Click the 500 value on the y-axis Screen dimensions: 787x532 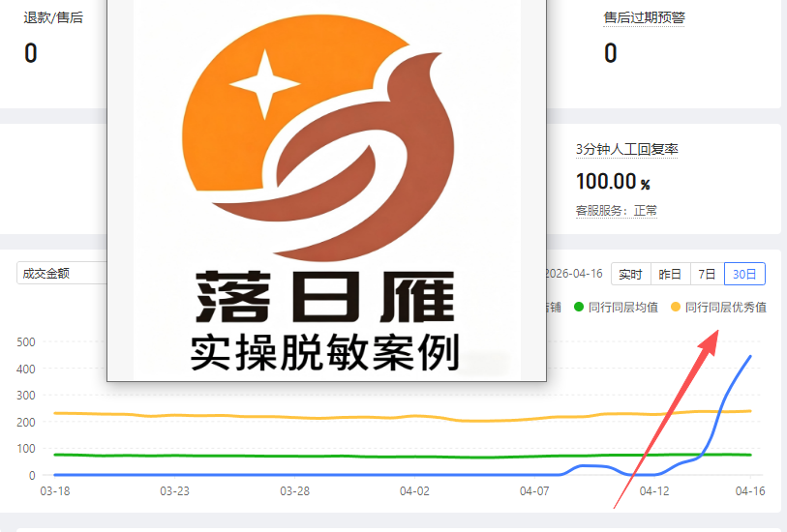click(25, 342)
